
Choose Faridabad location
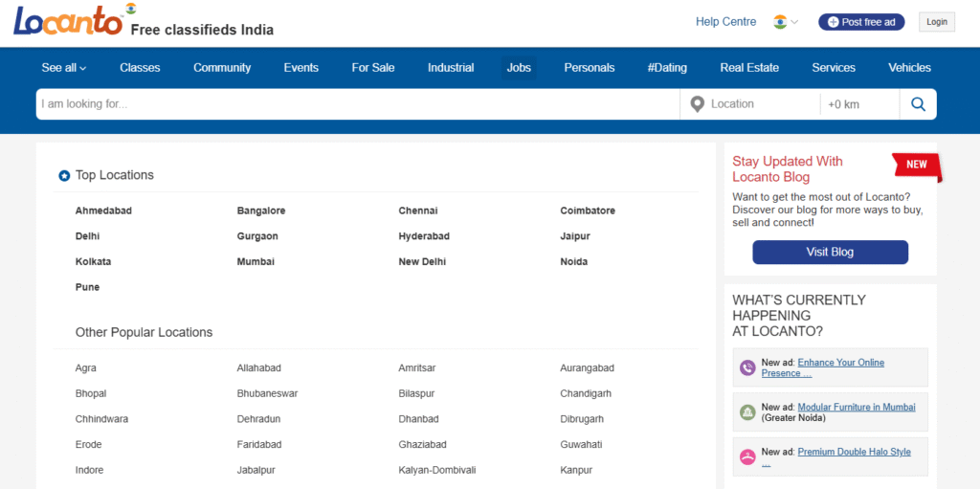(259, 445)
